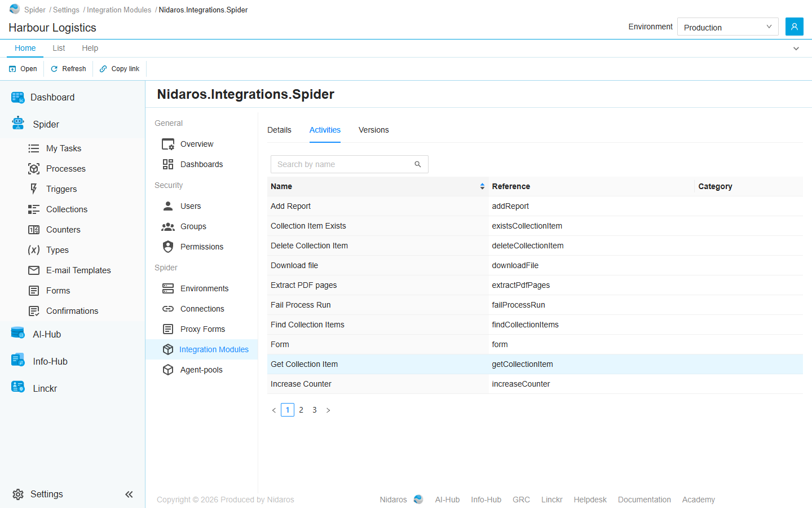Click the Overview icon
Image resolution: width=812 pixels, height=508 pixels.
point(168,144)
